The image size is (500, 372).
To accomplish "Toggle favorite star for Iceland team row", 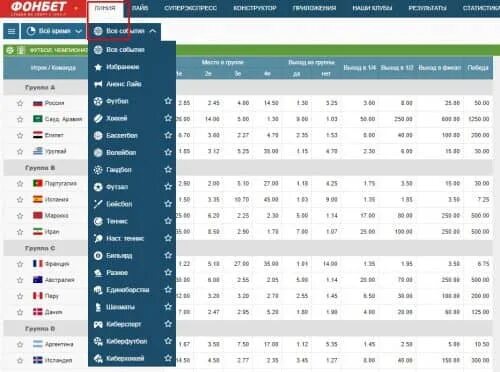I will (x=20, y=361).
